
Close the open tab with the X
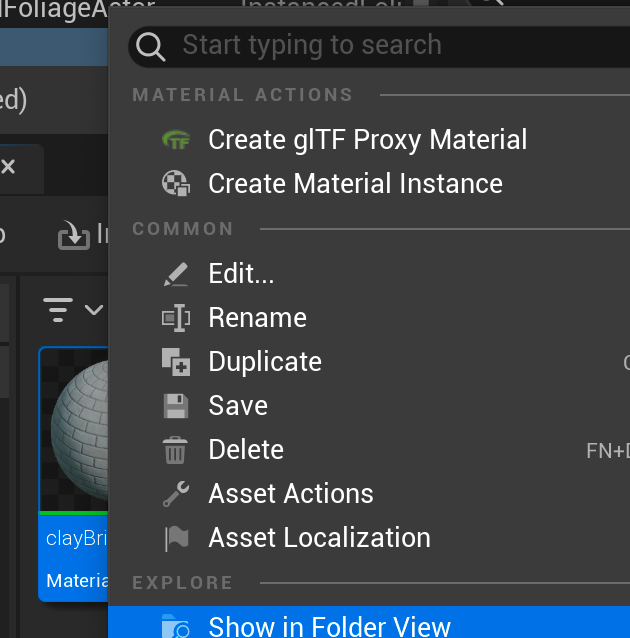click(x=9, y=167)
